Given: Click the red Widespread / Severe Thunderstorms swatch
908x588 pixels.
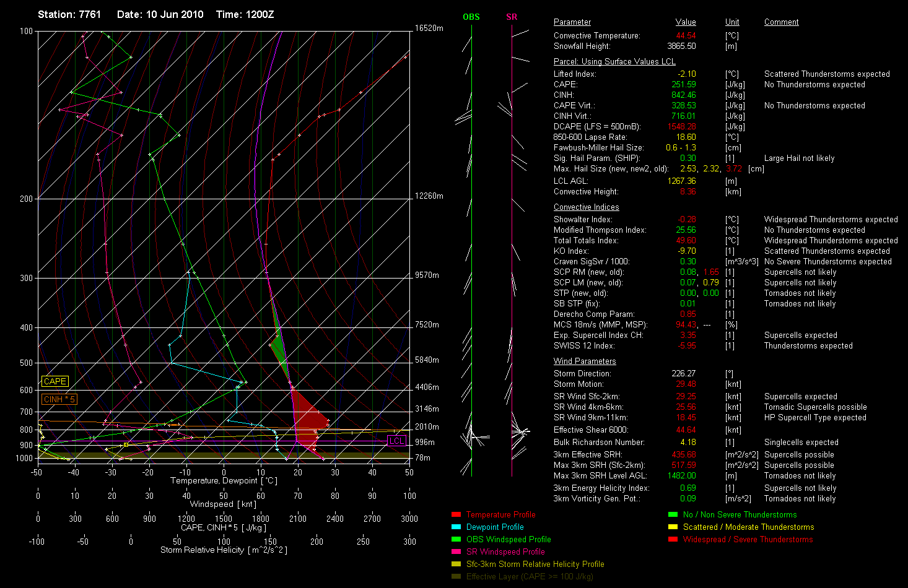Looking at the screenshot, I should pos(673,539).
